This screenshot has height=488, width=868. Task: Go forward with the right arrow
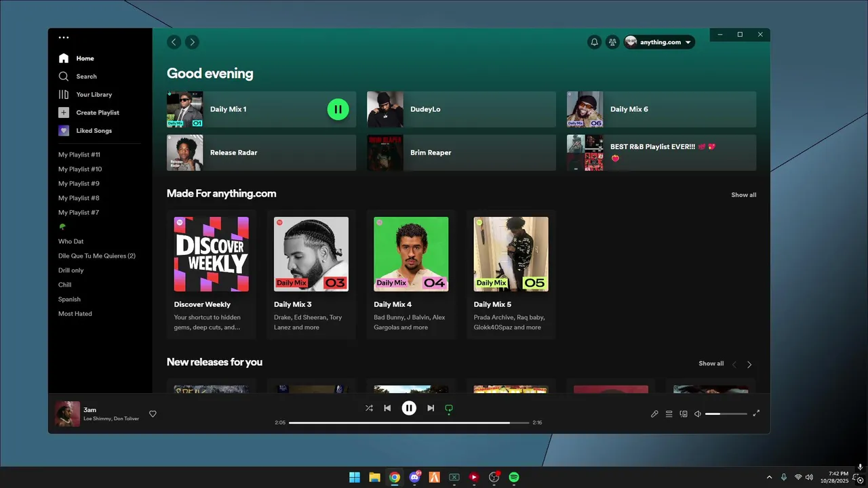point(192,42)
